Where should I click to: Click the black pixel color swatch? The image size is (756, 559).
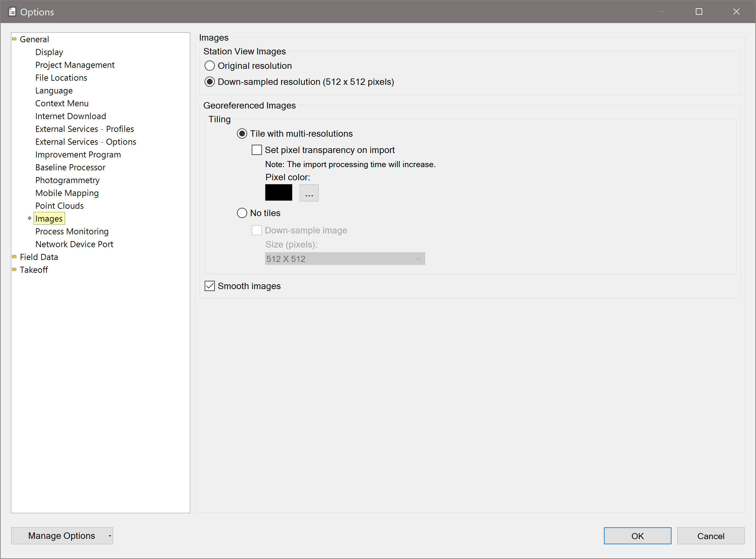pyautogui.click(x=279, y=192)
